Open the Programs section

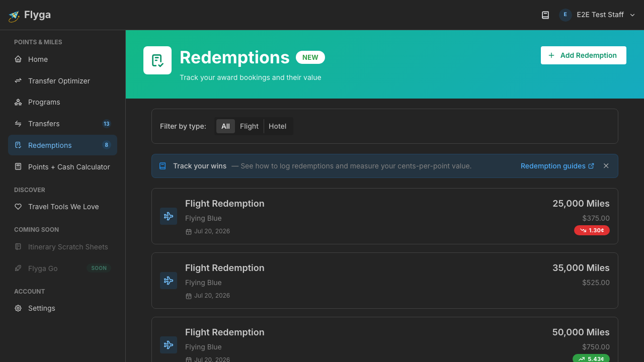pos(62,102)
